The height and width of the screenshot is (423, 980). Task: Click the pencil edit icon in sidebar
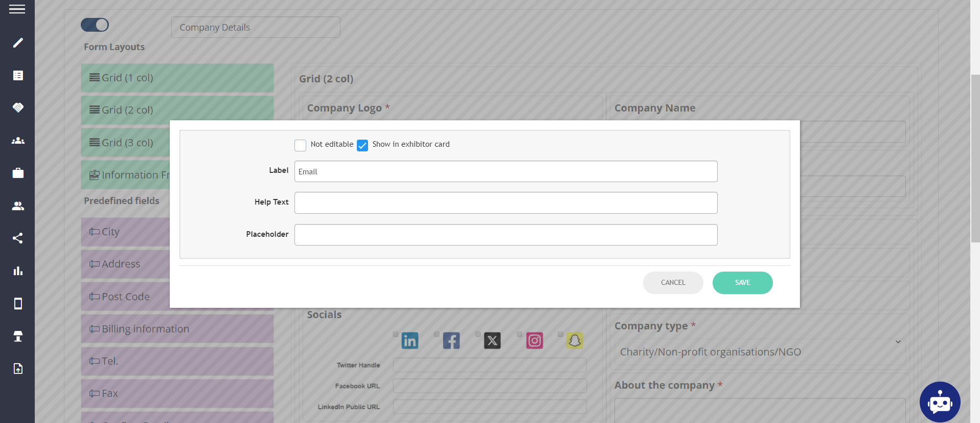point(18,43)
